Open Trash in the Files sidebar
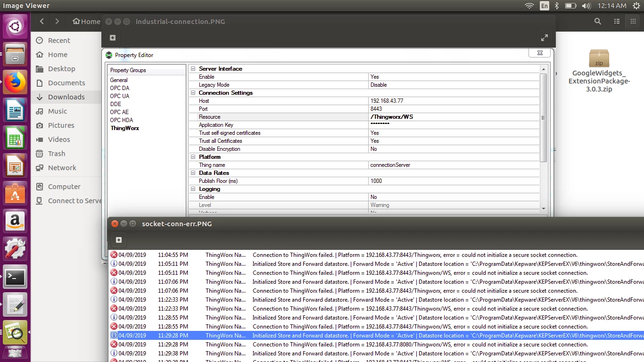The height and width of the screenshot is (362, 644). pyautogui.click(x=57, y=154)
